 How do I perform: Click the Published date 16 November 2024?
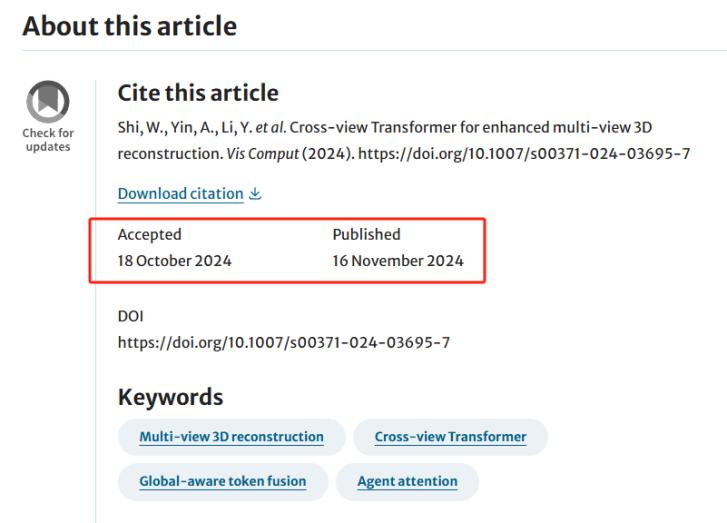click(398, 261)
